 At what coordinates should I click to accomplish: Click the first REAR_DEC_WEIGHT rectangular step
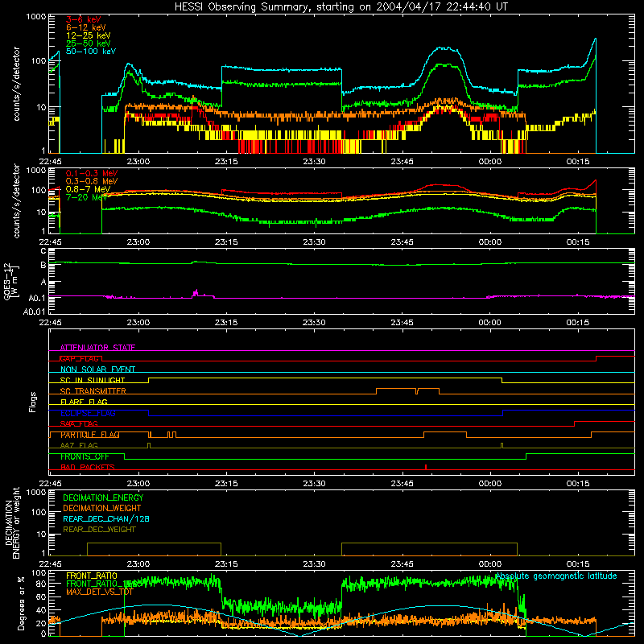click(x=154, y=549)
